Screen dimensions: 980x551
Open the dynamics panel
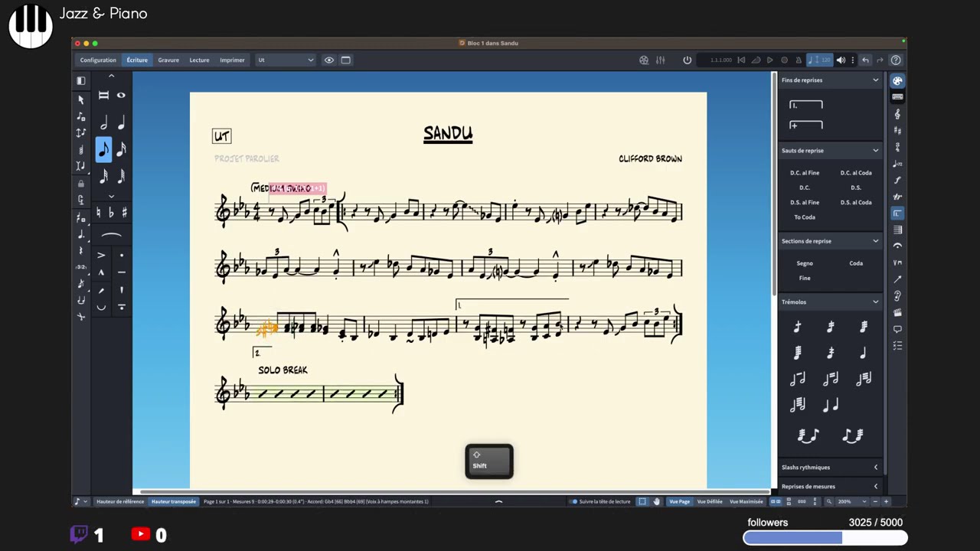coord(897,180)
